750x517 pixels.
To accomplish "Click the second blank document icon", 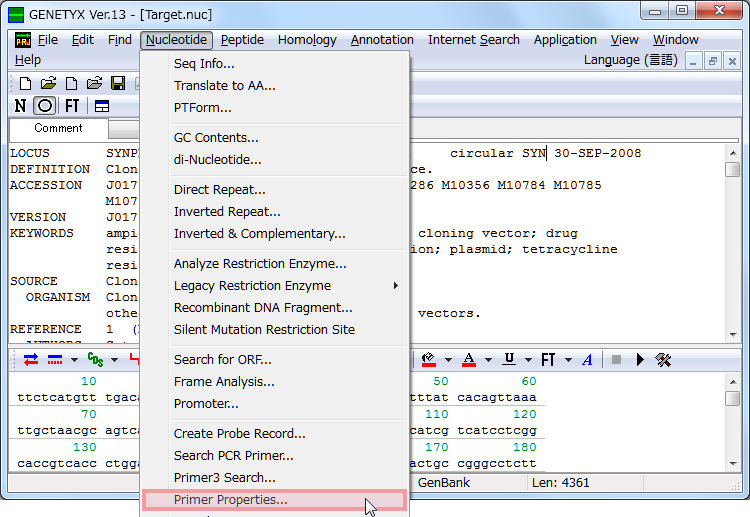I will (71, 84).
